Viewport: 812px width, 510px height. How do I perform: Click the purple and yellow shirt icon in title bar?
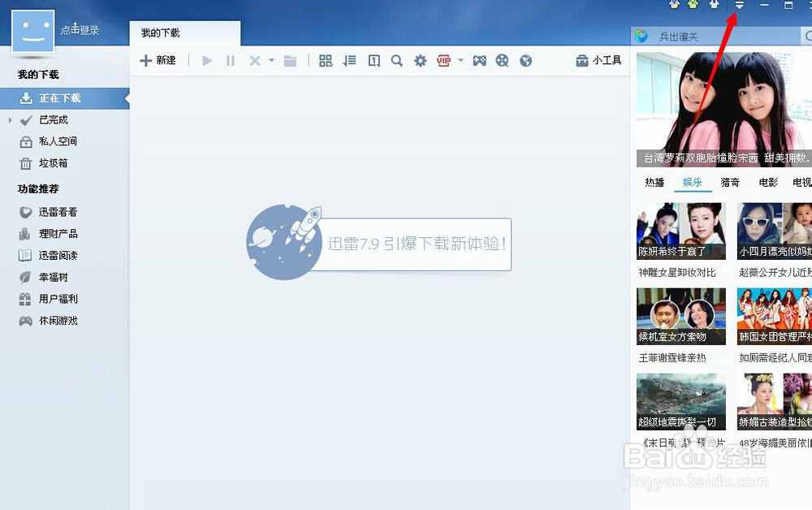click(x=674, y=4)
